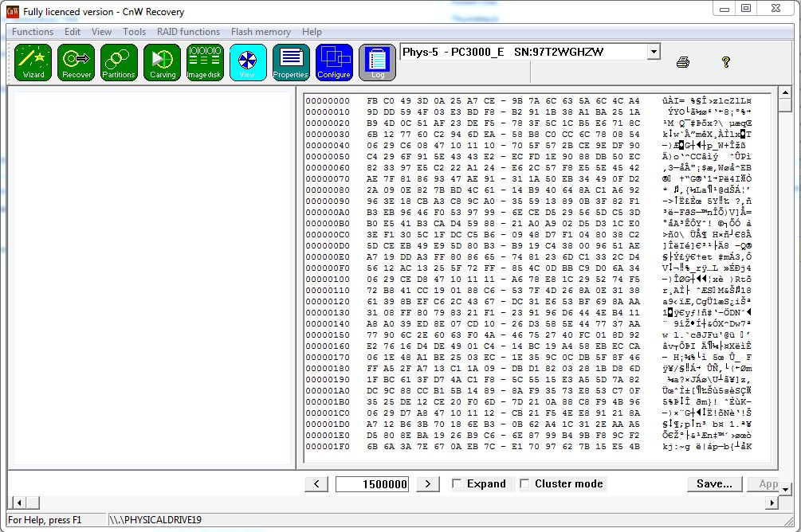
Task: Open the Configure tool
Action: (x=334, y=62)
